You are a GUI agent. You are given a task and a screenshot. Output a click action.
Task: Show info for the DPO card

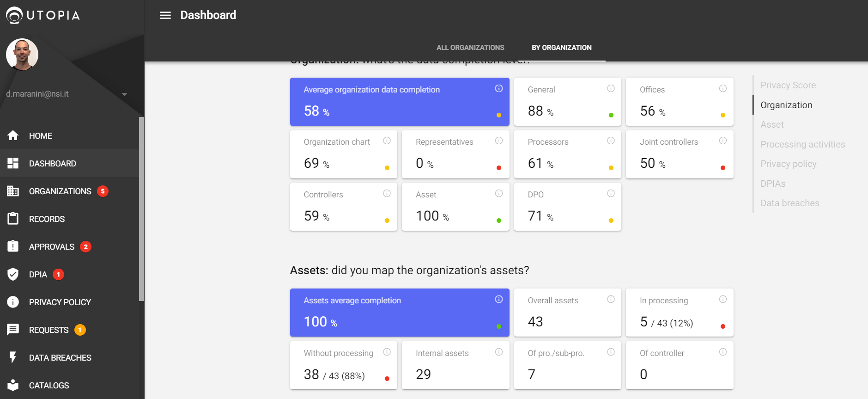[611, 193]
